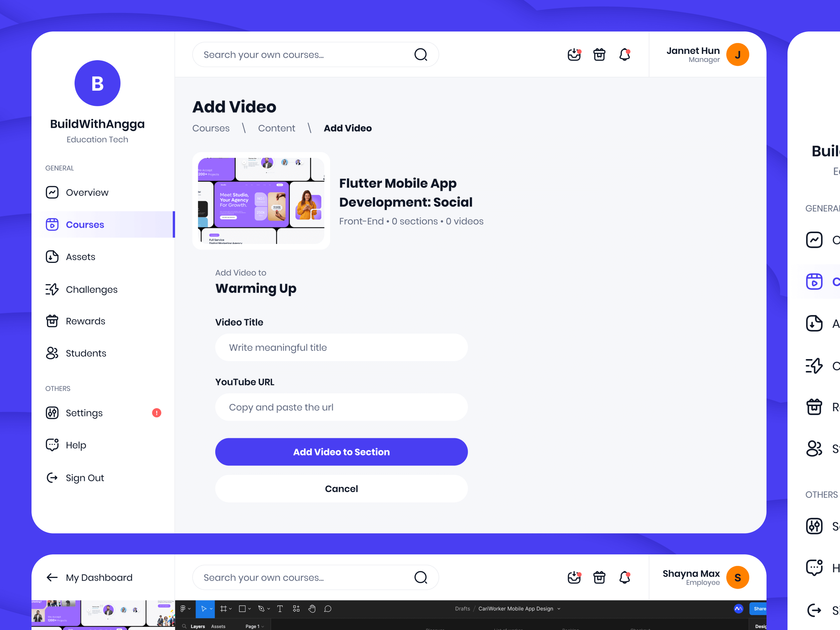Click the Courses icon in the right-side panel
The image size is (840, 630).
click(x=814, y=281)
